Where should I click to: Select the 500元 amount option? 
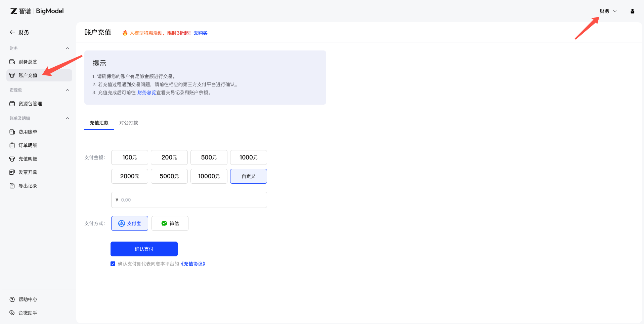(209, 157)
